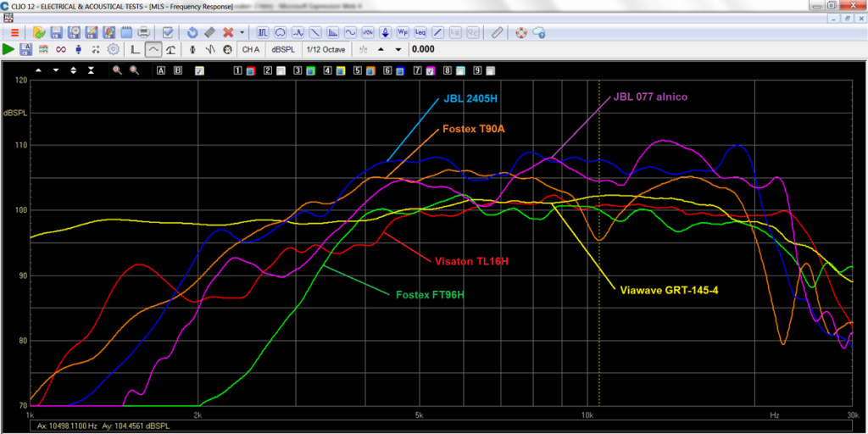This screenshot has width=868, height=434.
Task: Click the yellow dotted cursor marker line
Action: tap(599, 243)
